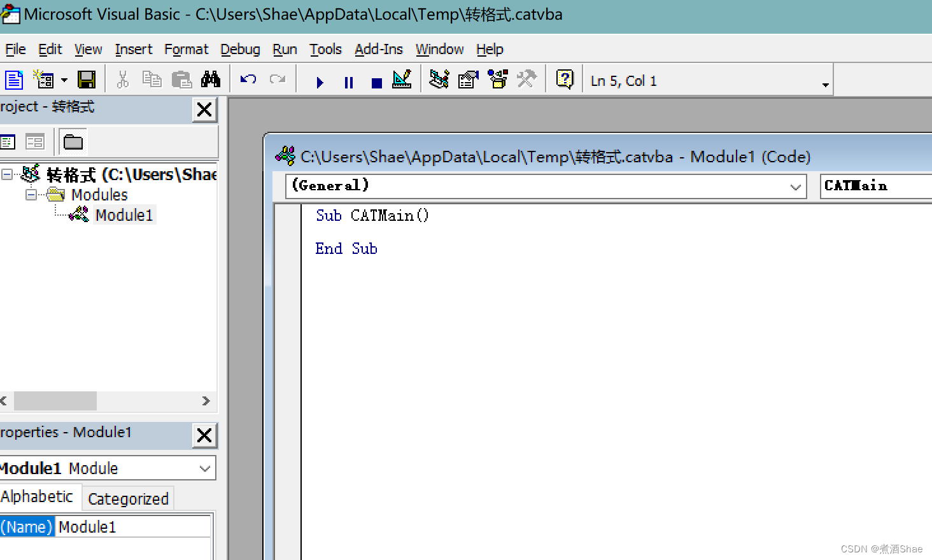Image resolution: width=932 pixels, height=560 pixels.
Task: Click the Break pause icon
Action: [x=349, y=82]
